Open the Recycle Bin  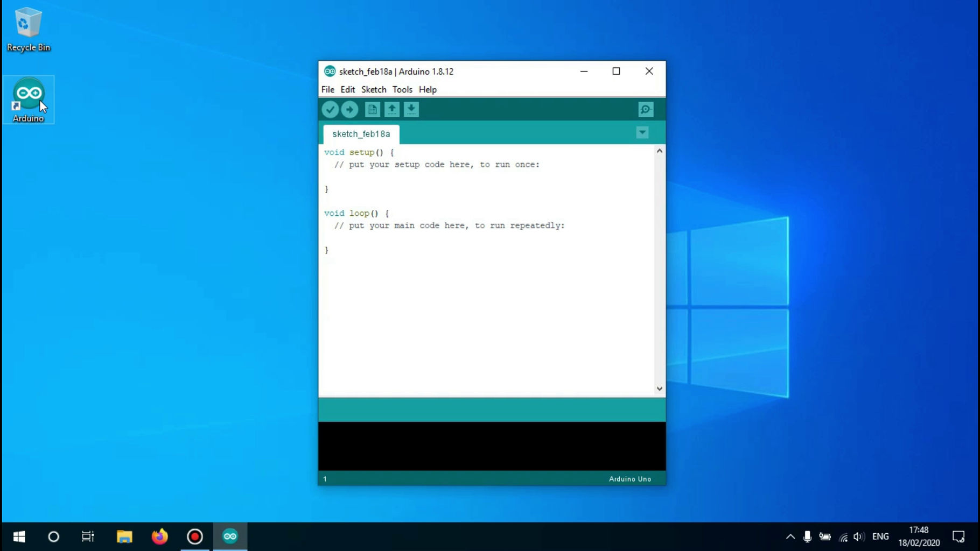27,24
